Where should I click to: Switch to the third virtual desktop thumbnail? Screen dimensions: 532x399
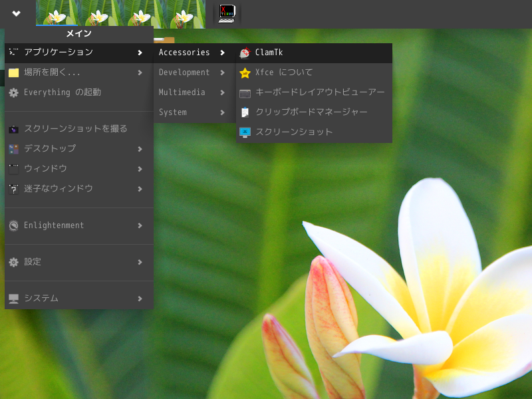142,13
